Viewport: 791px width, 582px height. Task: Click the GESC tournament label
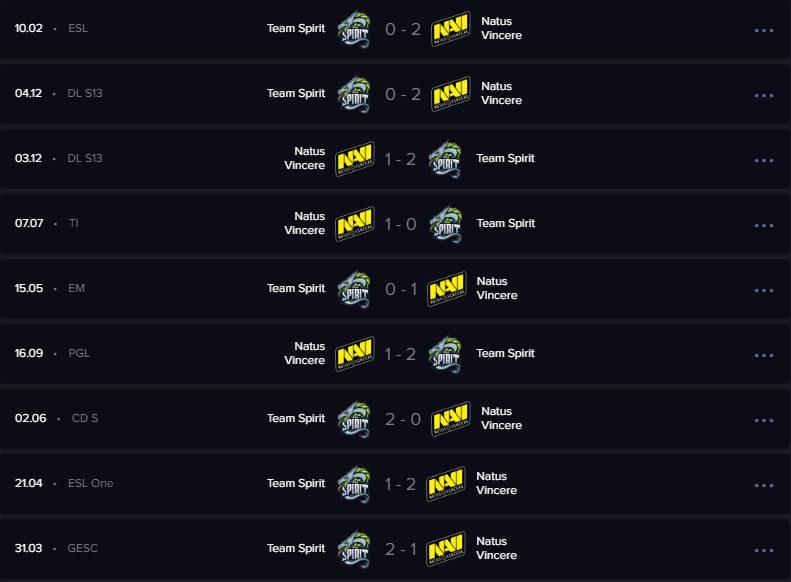pyautogui.click(x=82, y=549)
